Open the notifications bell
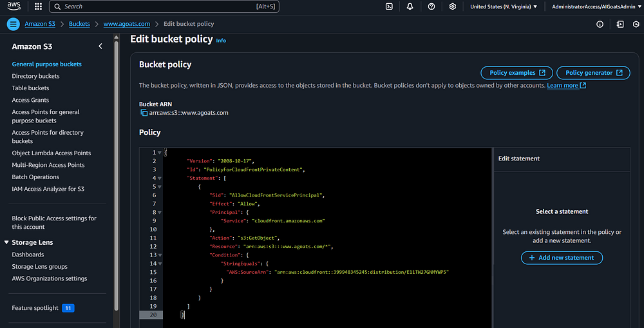Screen dimensions: 644x328 [x=410, y=6]
